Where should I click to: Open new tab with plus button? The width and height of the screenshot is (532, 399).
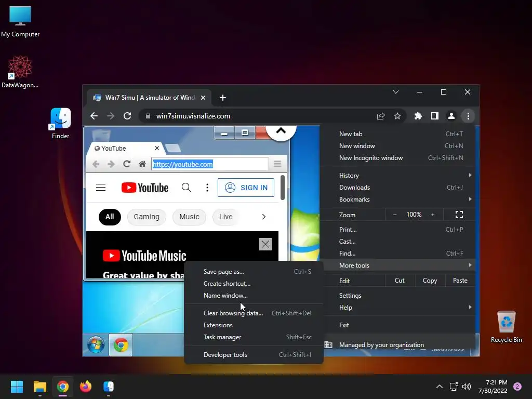pyautogui.click(x=222, y=98)
